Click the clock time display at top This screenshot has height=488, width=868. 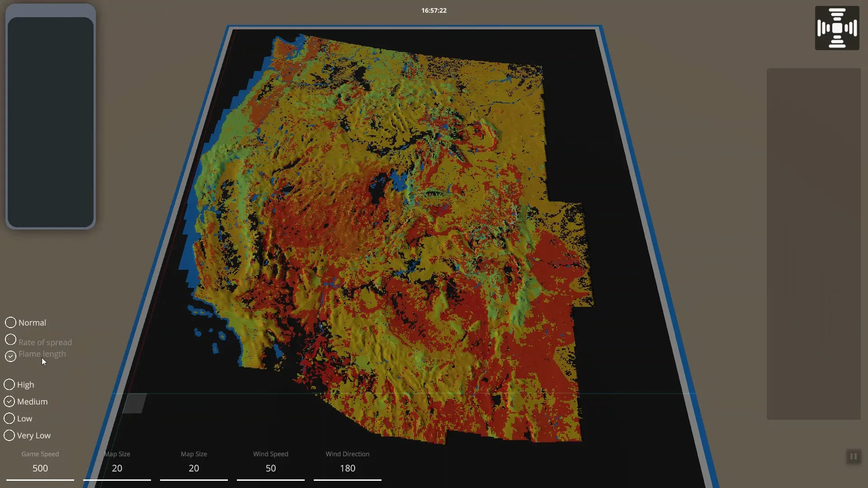[434, 10]
